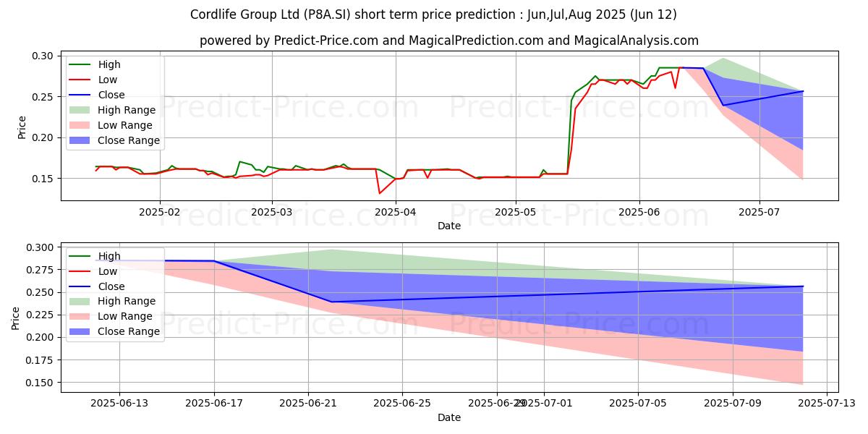Click the Price y-axis label of top chart

coord(22,127)
